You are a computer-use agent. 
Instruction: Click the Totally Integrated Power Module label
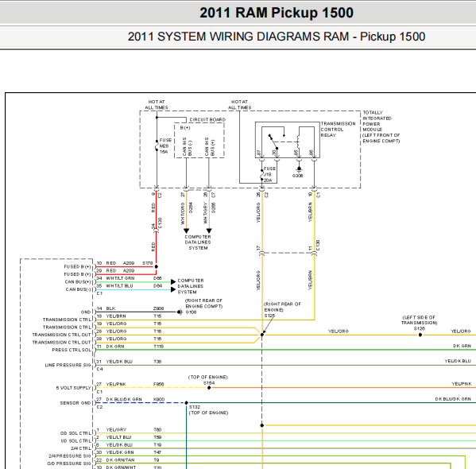(x=381, y=126)
